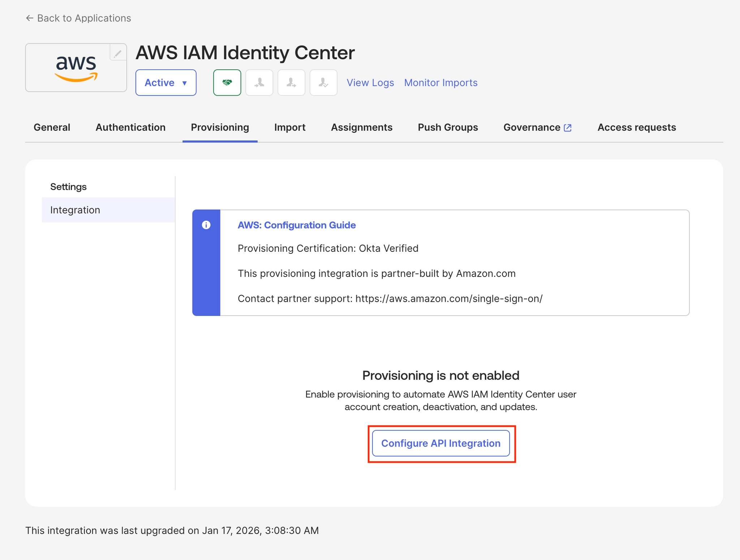
Task: Go back to Applications
Action: click(78, 18)
